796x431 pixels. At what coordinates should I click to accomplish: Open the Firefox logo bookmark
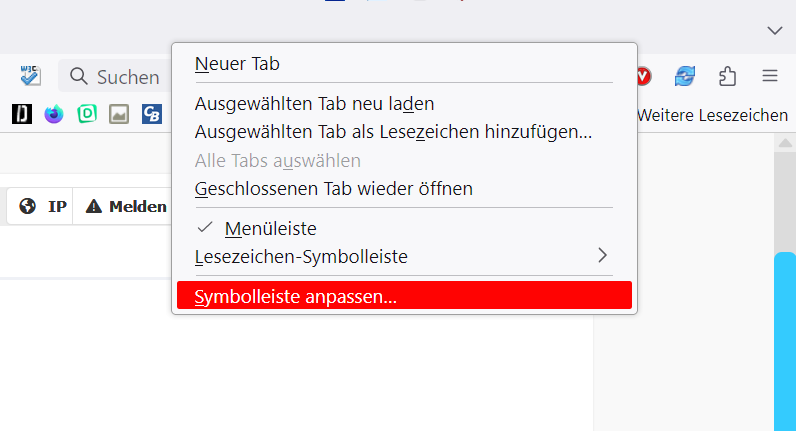[54, 114]
